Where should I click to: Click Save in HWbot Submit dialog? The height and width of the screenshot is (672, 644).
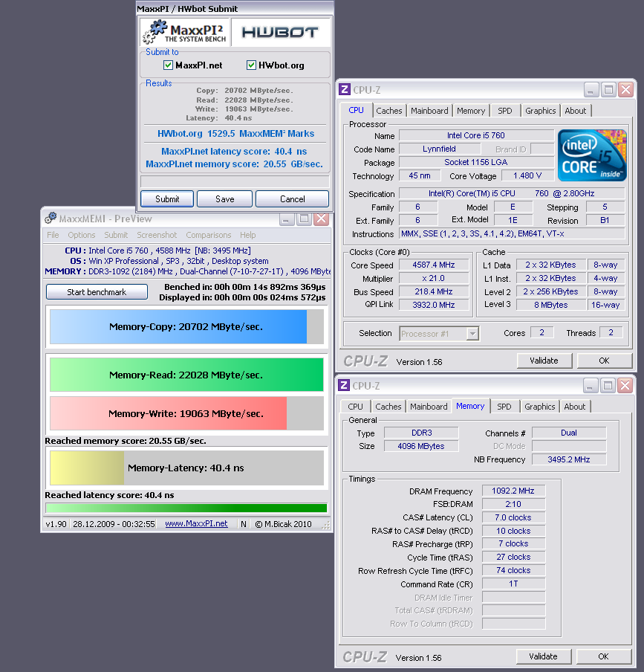point(224,199)
